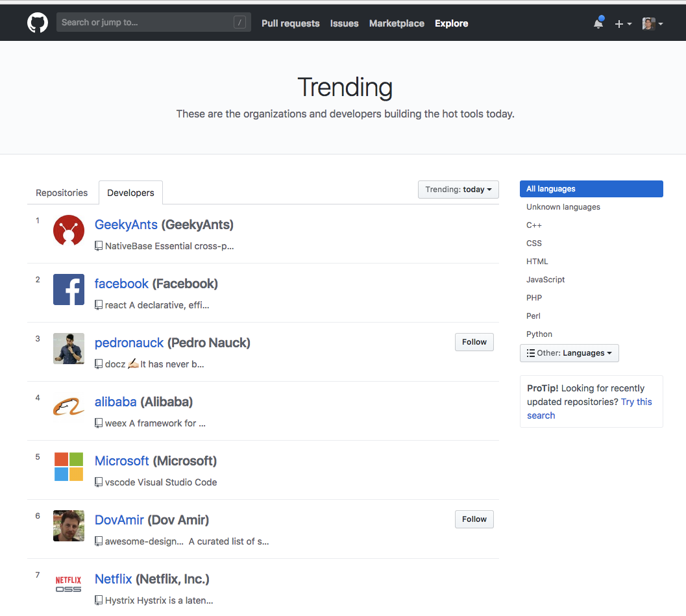Navigate to Marketplace
This screenshot has width=686, height=616.
coord(397,23)
